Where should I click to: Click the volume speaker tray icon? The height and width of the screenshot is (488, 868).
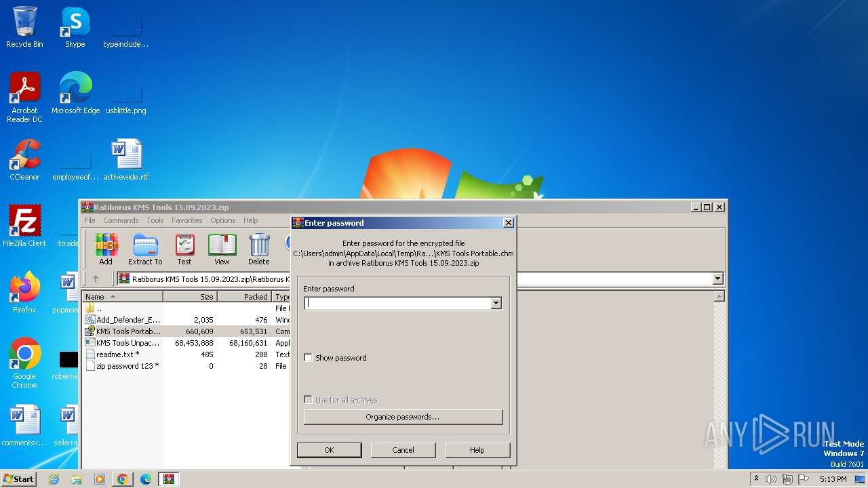tap(771, 479)
